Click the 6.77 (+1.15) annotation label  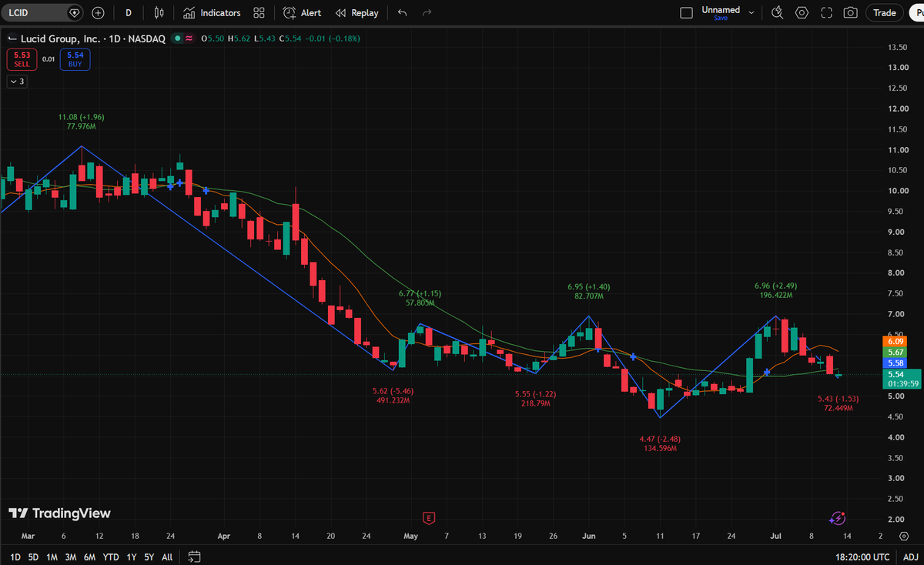420,294
